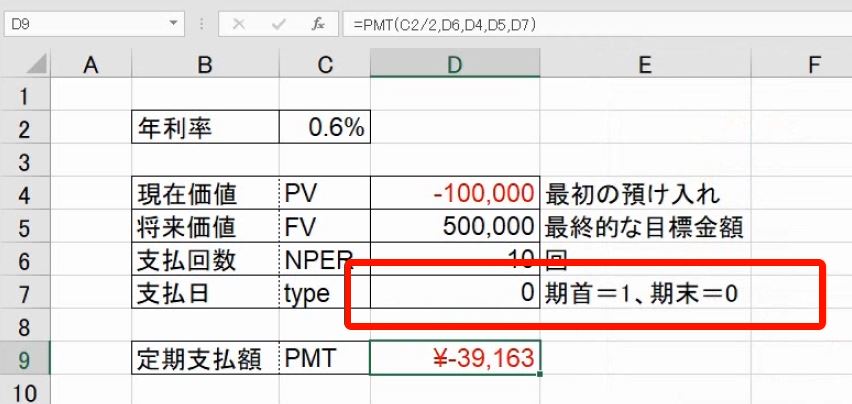Click the 支払回数 cell
This screenshot has height=404, width=852.
pos(205,260)
